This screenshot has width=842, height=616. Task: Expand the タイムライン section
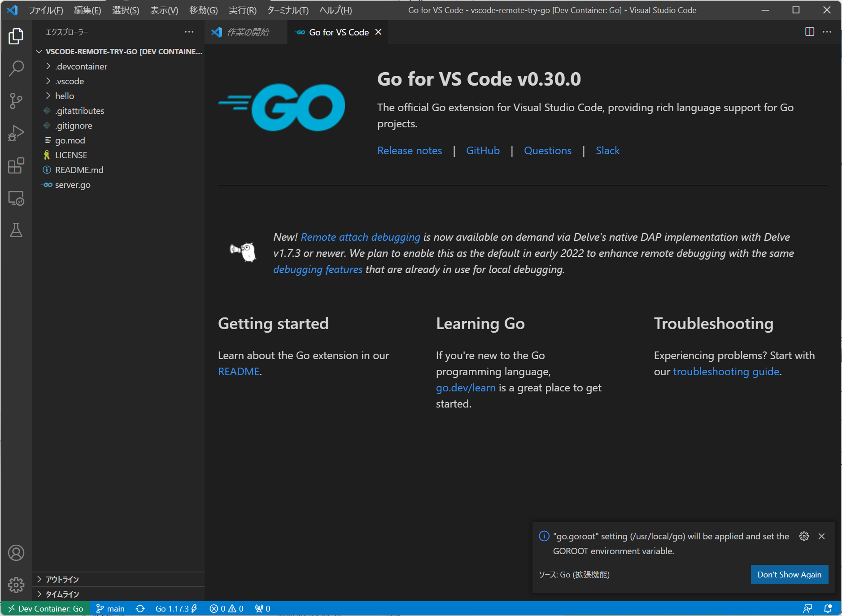tap(62, 594)
